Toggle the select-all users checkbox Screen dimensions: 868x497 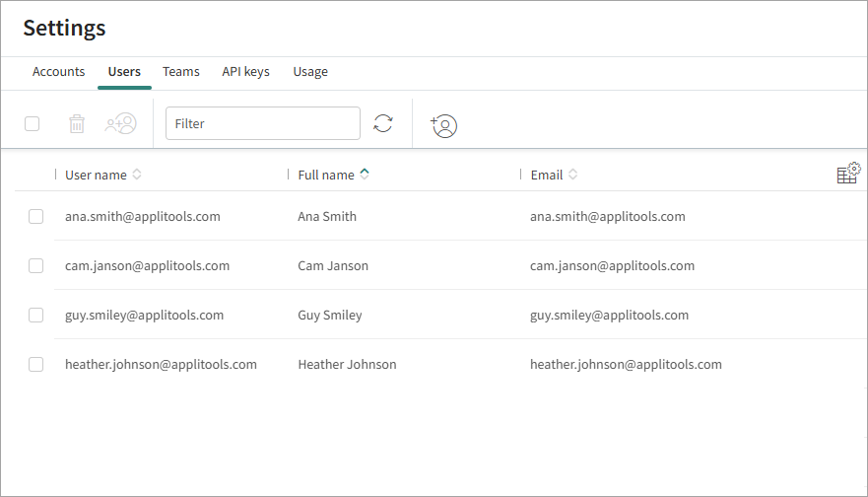pos(33,124)
